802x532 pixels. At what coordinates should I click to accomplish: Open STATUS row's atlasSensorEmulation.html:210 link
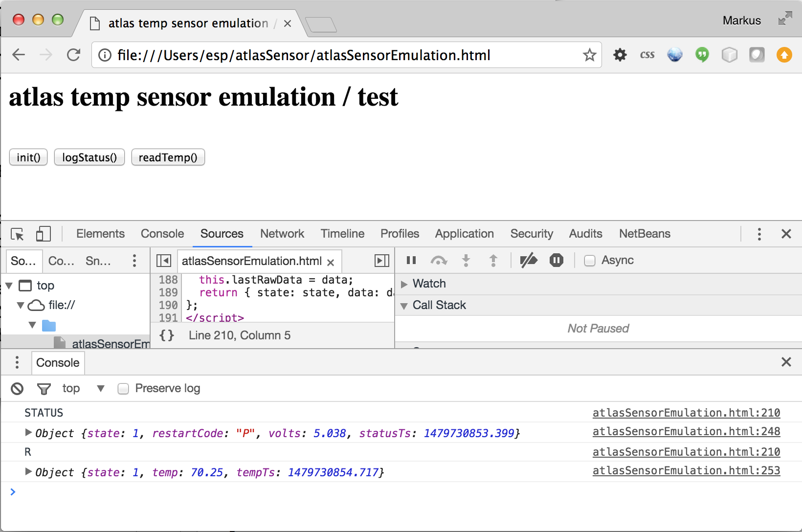[687, 413]
